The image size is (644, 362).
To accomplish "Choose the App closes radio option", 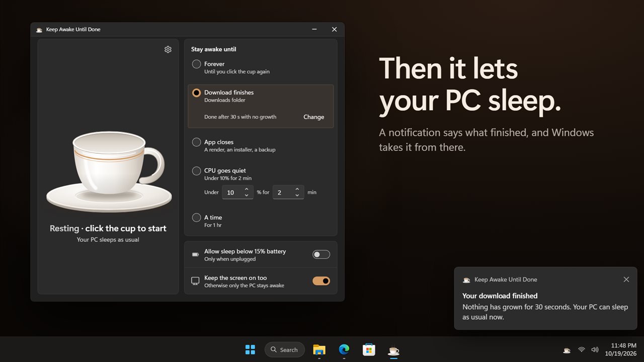I will point(197,142).
